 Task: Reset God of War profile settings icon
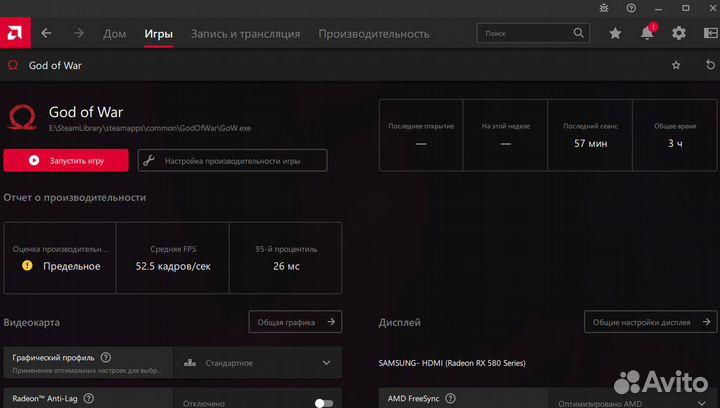[x=710, y=65]
